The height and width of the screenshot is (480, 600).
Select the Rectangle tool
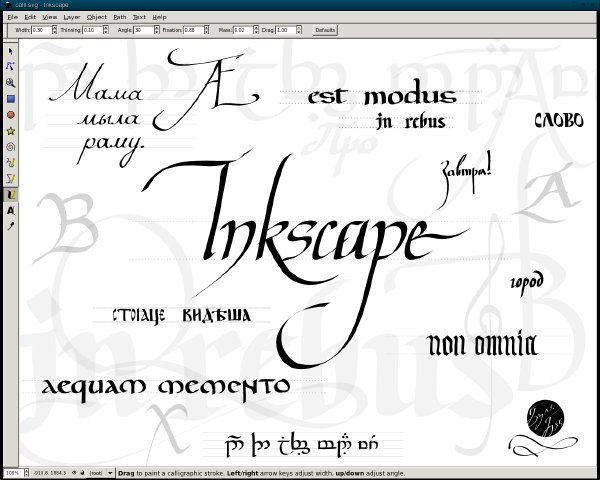click(10, 98)
